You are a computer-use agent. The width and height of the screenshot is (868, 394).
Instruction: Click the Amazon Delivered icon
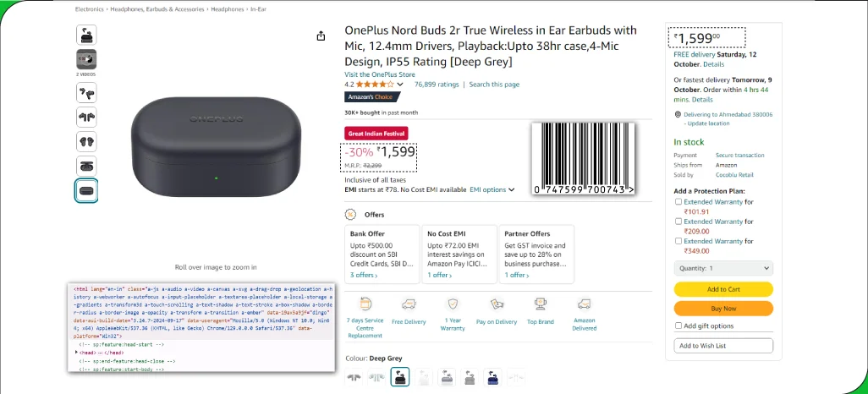click(x=584, y=304)
